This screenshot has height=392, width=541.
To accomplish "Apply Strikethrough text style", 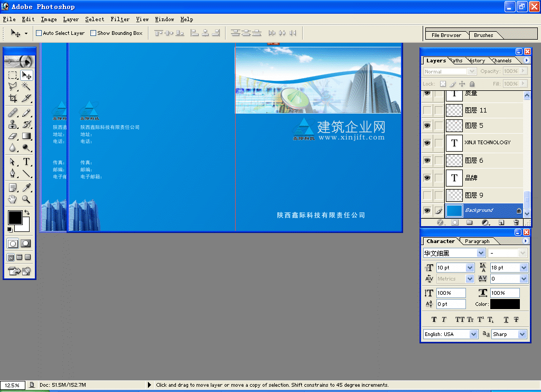I will 516,320.
